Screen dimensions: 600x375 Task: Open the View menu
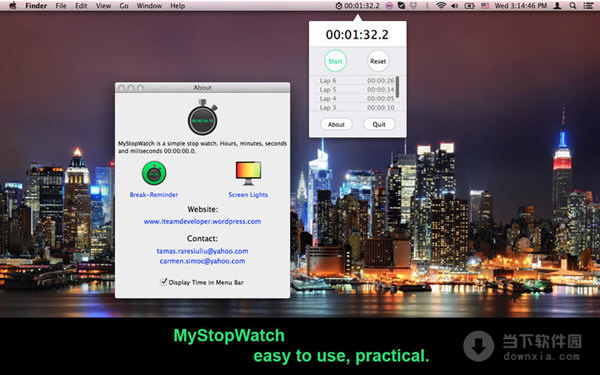click(103, 6)
